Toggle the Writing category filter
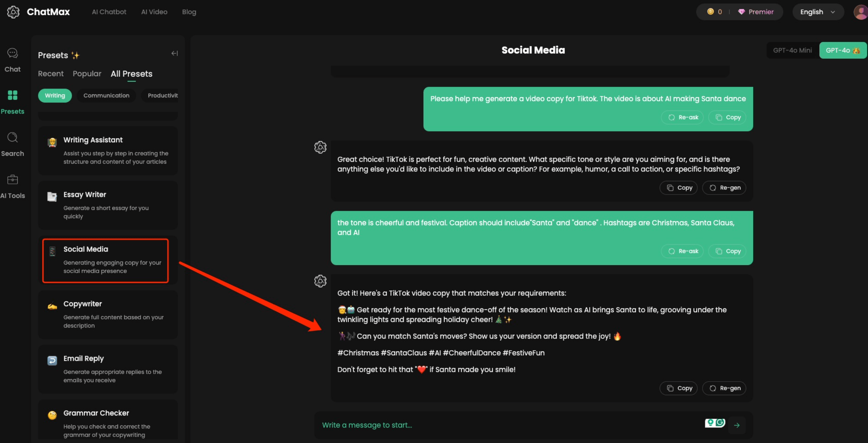The height and width of the screenshot is (443, 868). 55,96
